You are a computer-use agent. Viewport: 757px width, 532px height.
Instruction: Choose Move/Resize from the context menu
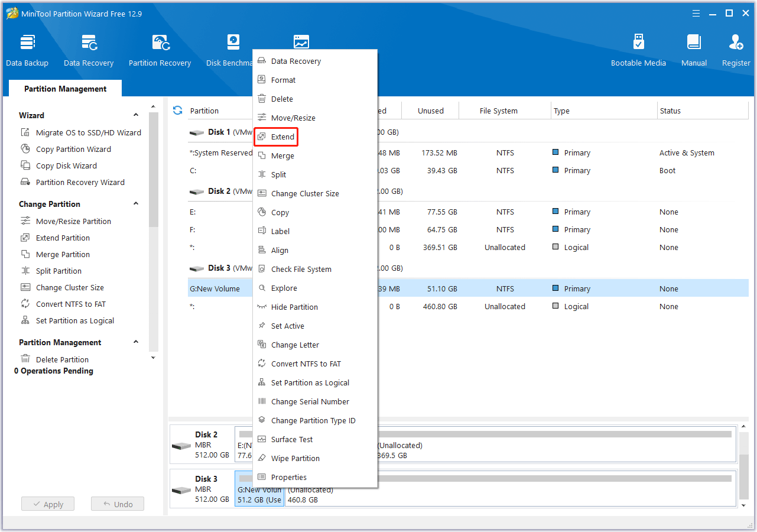tap(315, 118)
